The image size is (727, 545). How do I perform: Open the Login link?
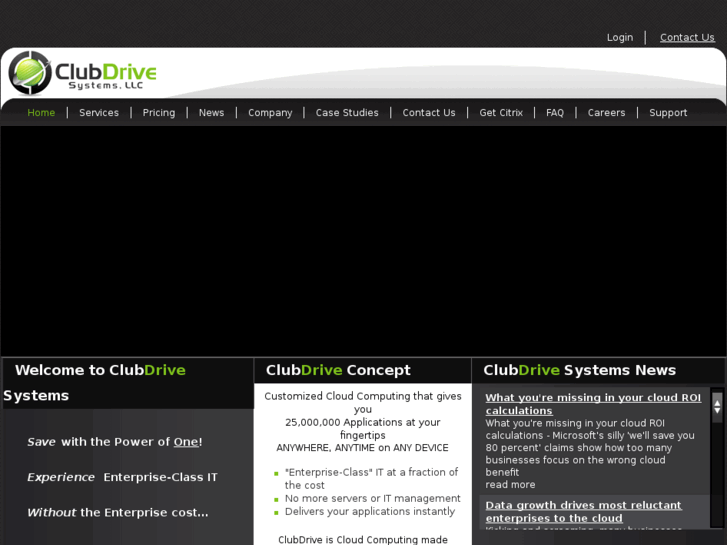620,38
